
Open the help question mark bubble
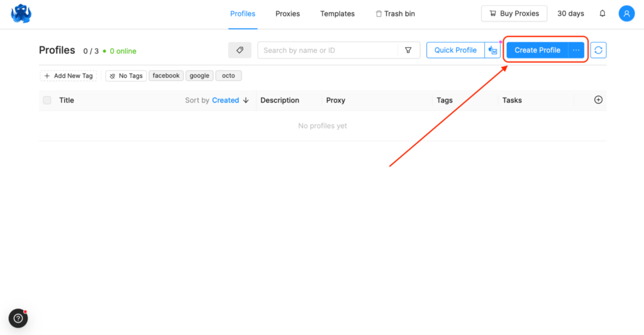[18, 319]
